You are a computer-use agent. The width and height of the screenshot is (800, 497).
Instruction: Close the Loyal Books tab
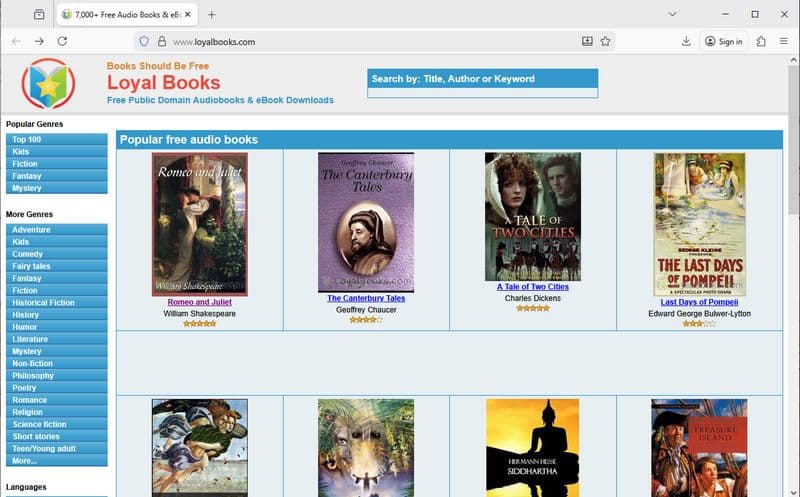tap(188, 15)
